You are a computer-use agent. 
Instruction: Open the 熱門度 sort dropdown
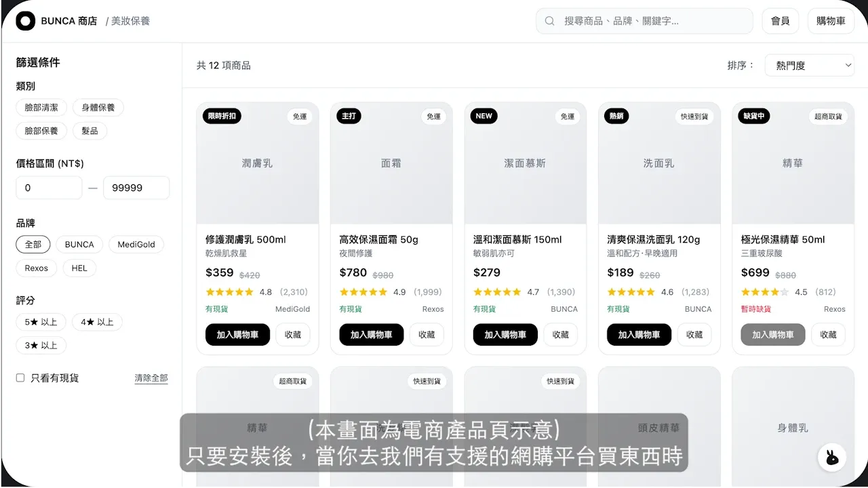(x=810, y=66)
